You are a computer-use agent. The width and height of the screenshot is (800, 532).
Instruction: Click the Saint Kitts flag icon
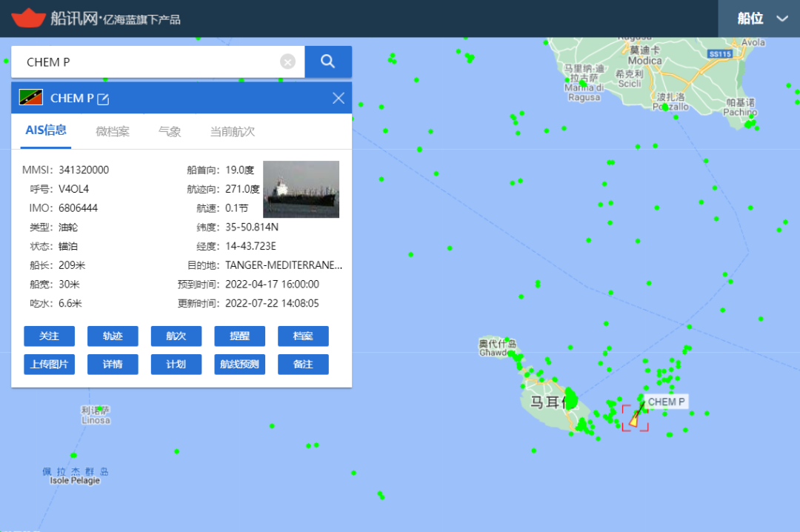click(x=30, y=98)
